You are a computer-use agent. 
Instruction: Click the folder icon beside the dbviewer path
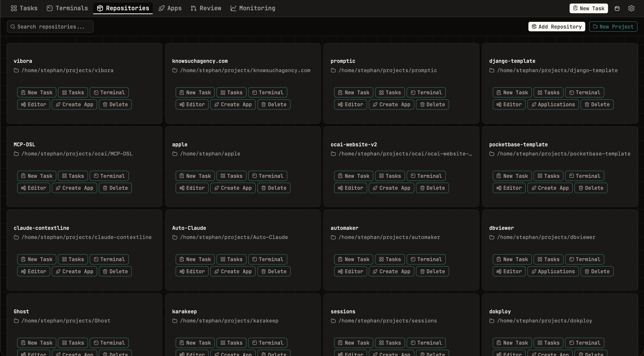[x=492, y=237]
